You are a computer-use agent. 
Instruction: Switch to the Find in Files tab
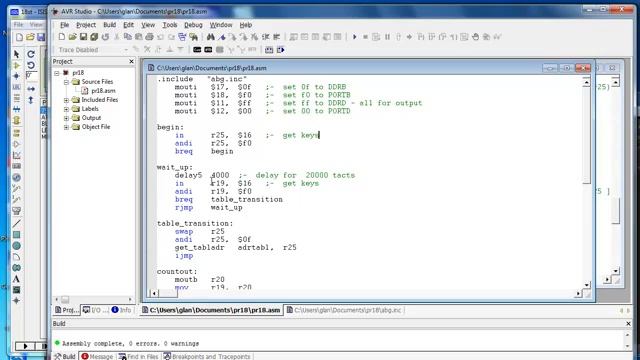[138, 356]
